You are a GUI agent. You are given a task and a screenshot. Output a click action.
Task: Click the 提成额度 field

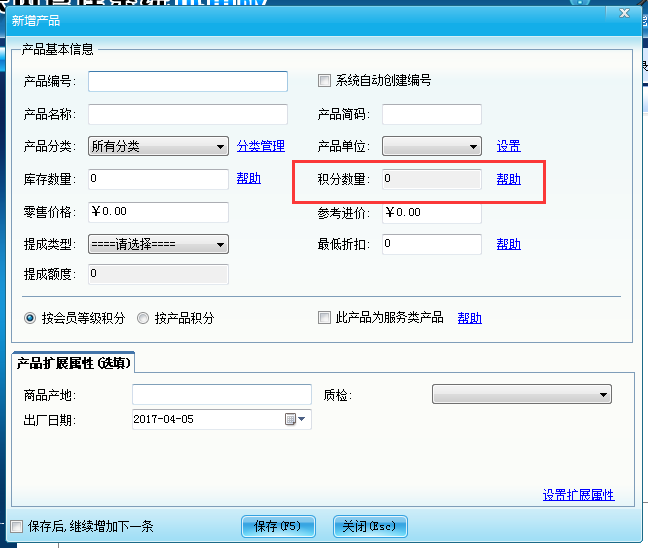point(158,274)
